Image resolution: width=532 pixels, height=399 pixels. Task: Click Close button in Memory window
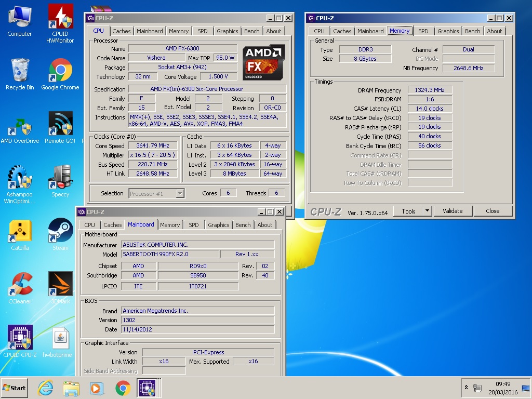493,211
